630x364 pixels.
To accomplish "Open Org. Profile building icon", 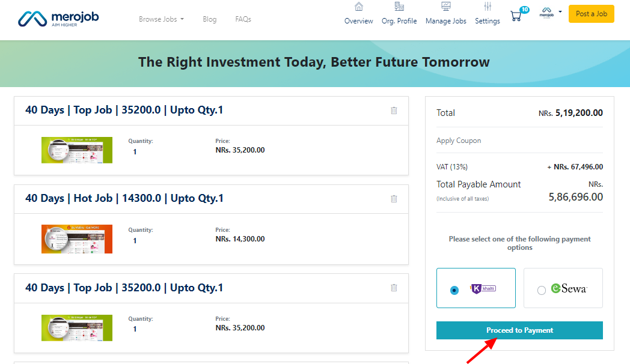I will [x=399, y=7].
